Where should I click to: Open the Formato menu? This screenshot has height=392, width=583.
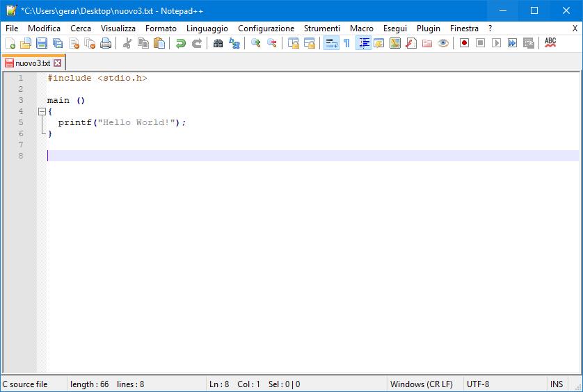[161, 28]
